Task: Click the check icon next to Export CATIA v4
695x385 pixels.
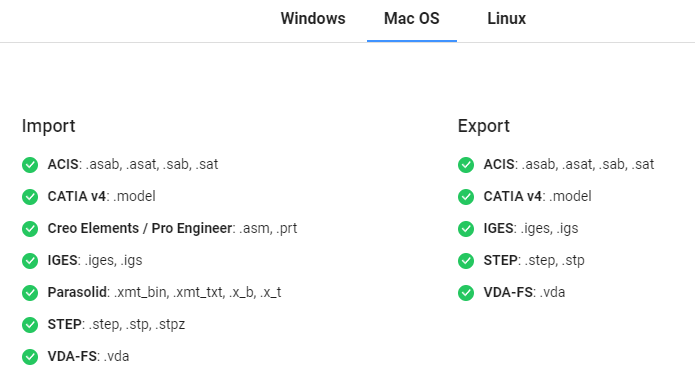Action: coord(466,197)
